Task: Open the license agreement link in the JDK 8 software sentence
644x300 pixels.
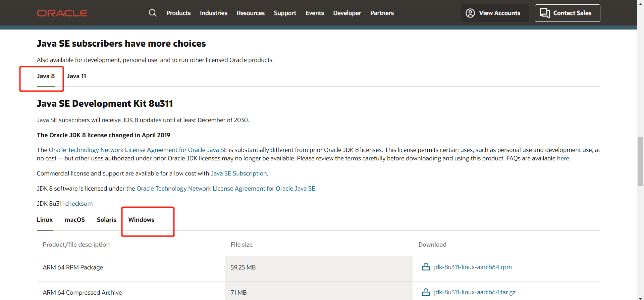Action: 226,189
